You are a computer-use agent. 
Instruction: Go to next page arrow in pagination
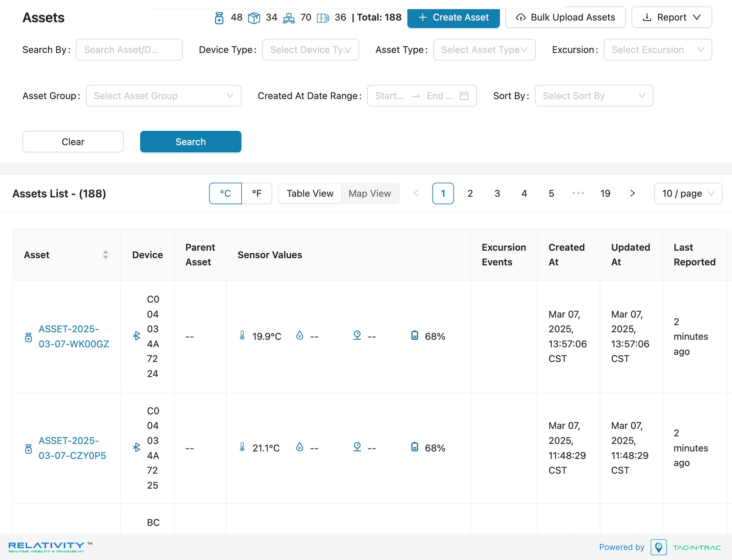coord(632,193)
